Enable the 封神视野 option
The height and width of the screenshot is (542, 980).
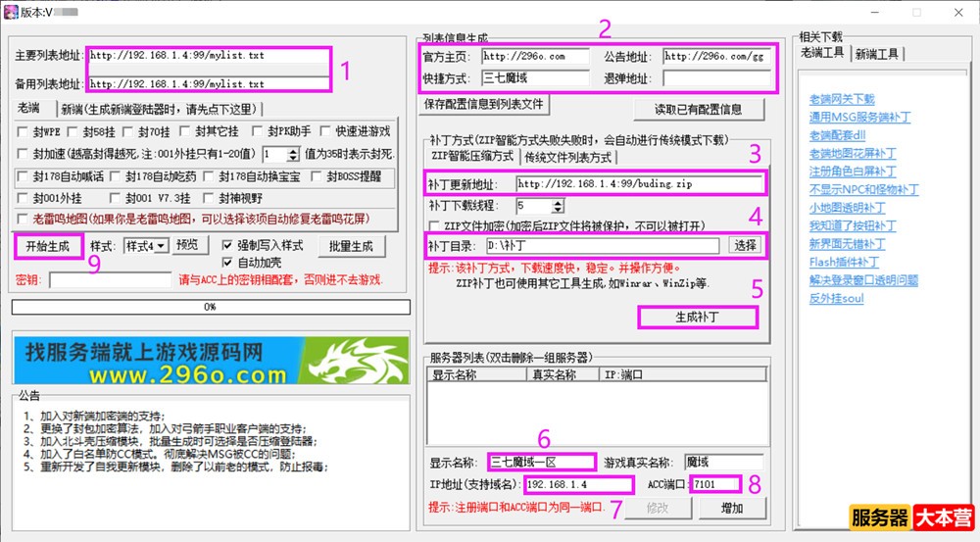click(x=208, y=198)
